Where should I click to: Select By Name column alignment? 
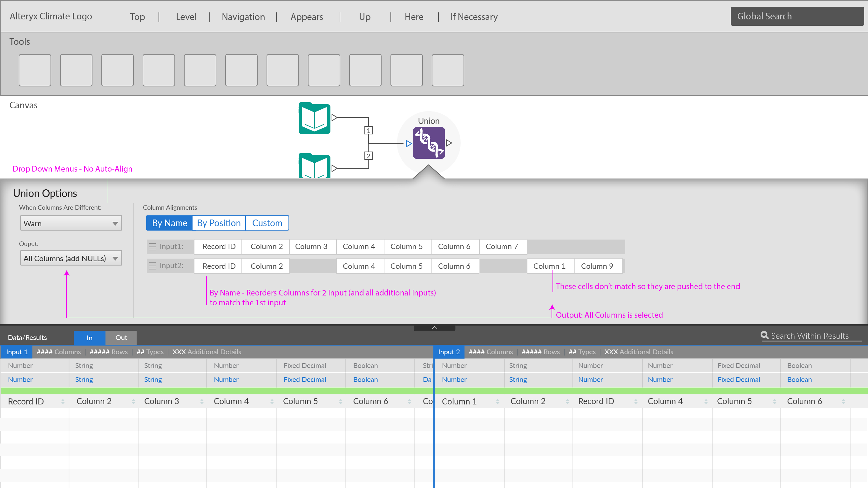(169, 223)
